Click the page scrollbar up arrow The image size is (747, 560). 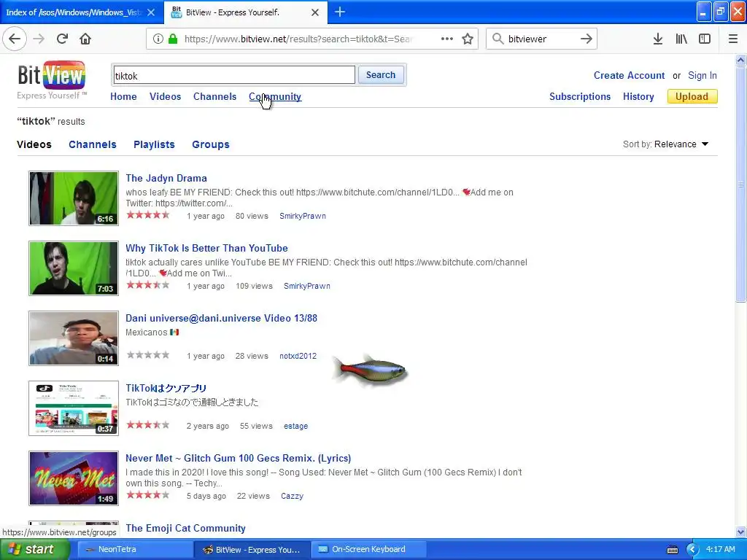(741, 60)
